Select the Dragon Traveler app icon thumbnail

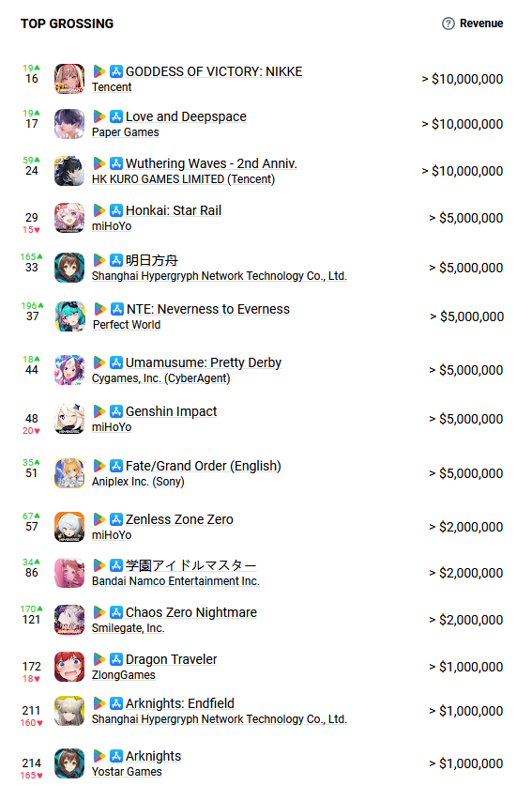69,667
